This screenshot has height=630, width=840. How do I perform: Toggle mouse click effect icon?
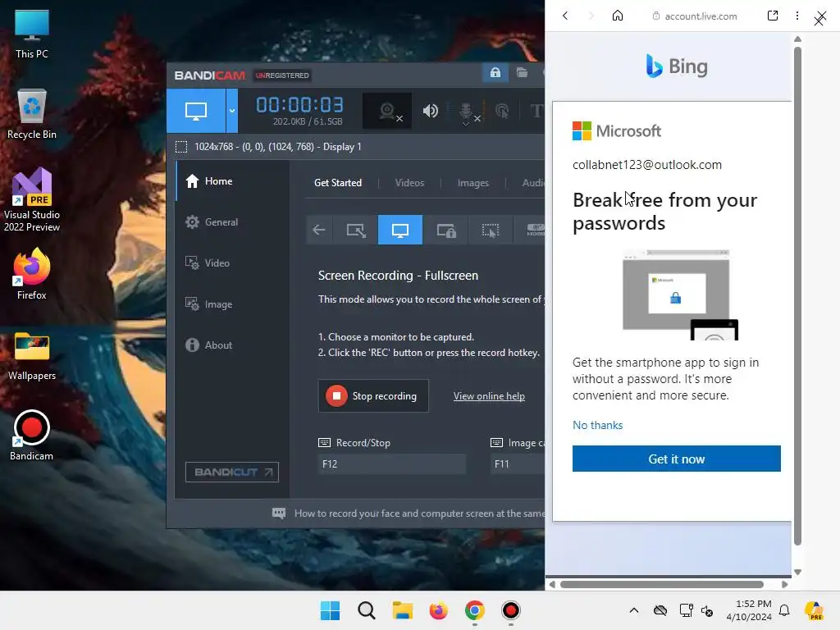pyautogui.click(x=502, y=111)
